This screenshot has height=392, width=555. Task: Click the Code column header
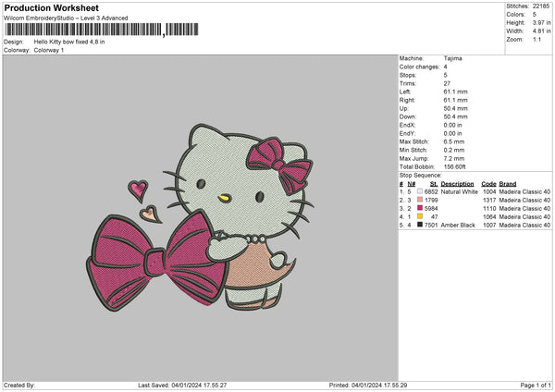pyautogui.click(x=488, y=183)
